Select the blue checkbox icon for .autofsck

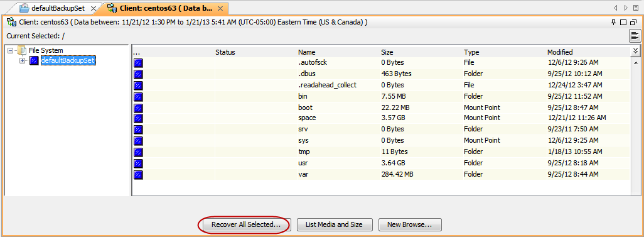click(139, 63)
